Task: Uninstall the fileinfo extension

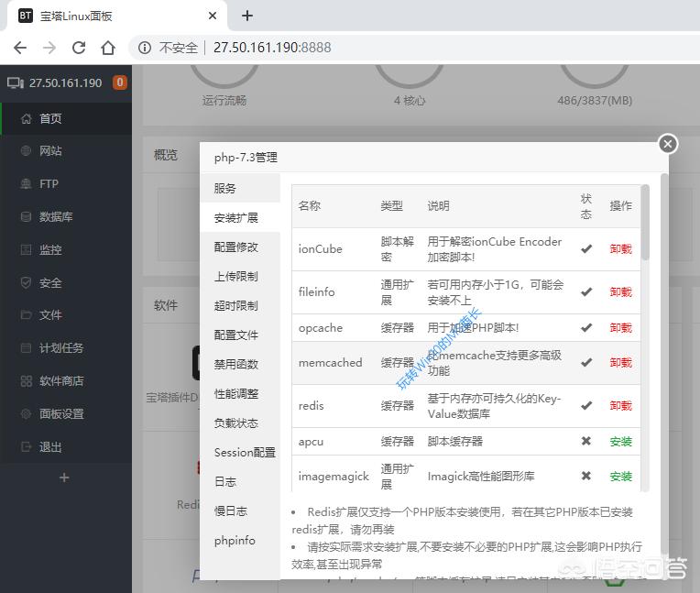Action: [x=621, y=292]
